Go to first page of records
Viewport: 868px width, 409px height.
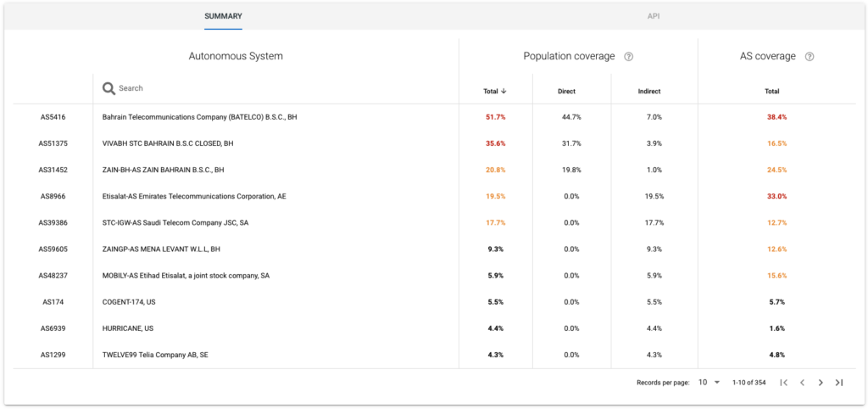tap(784, 383)
